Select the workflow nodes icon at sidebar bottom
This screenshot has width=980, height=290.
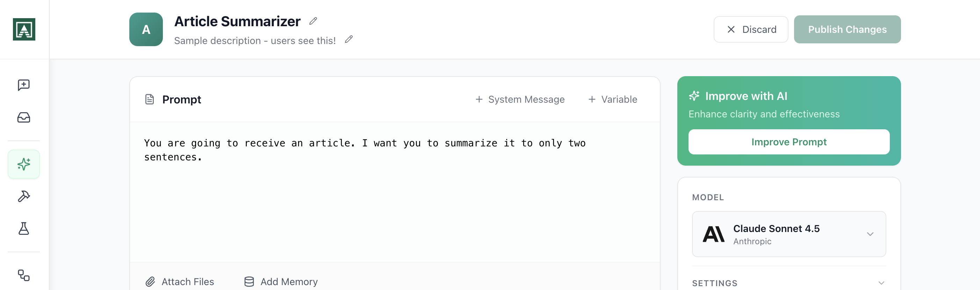23,276
